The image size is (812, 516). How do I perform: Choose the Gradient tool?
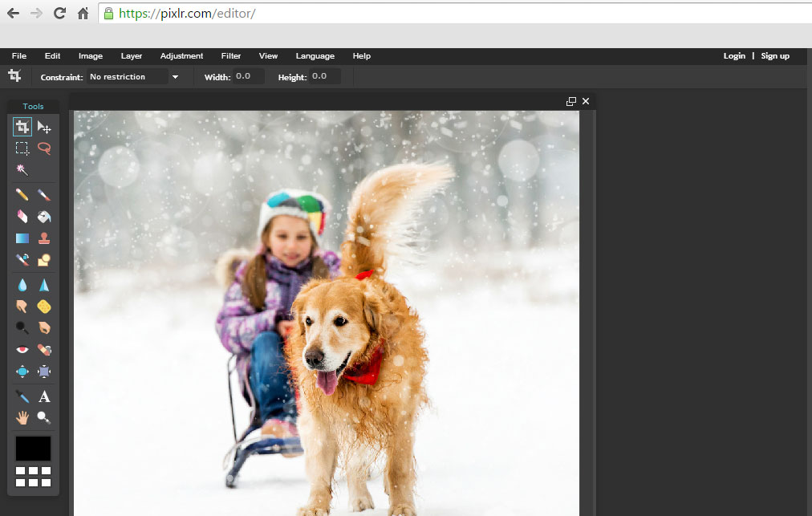pyautogui.click(x=22, y=238)
